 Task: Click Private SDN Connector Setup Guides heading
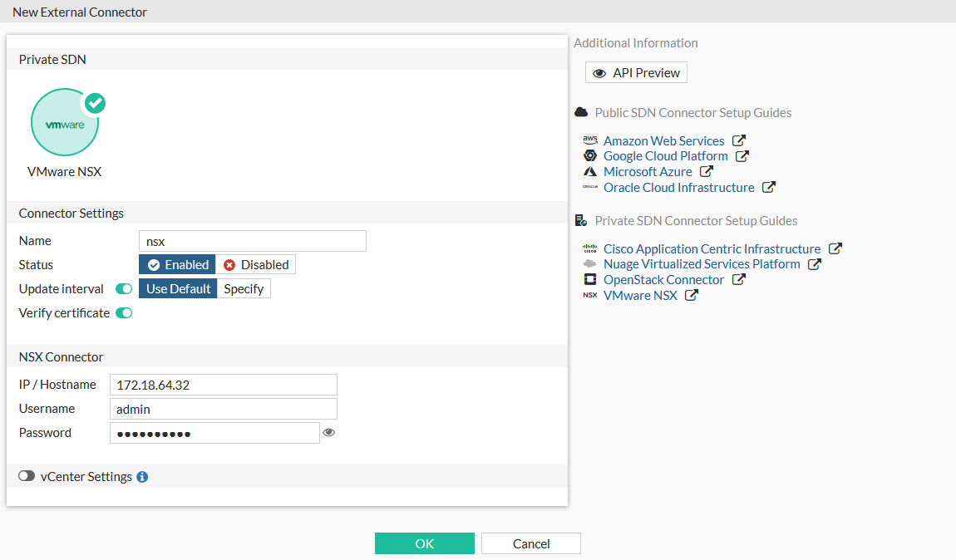coord(697,220)
